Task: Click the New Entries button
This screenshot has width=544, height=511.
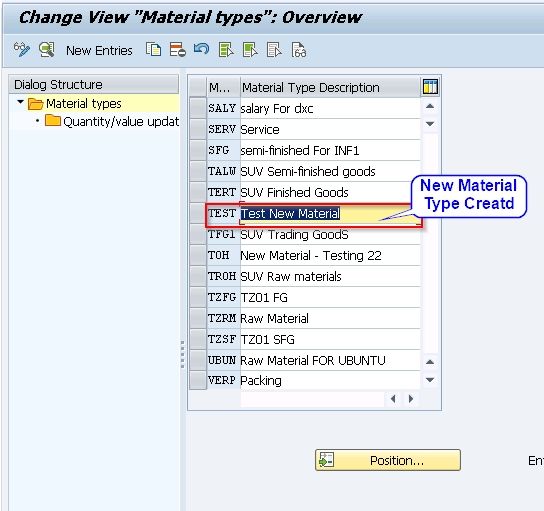Action: [x=99, y=51]
